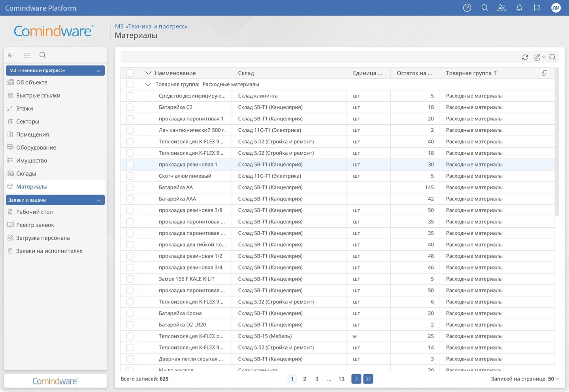The width and height of the screenshot is (569, 392).
Task: Jump to the last page button
Action: [x=368, y=379]
